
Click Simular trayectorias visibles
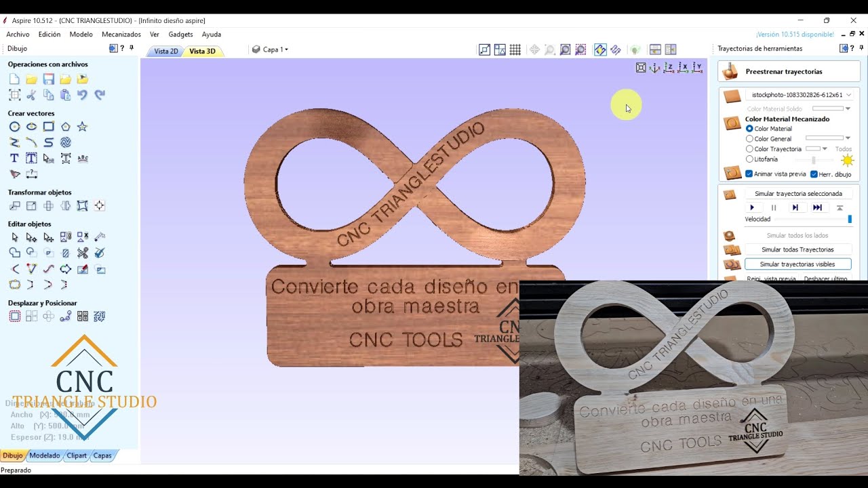pyautogui.click(x=798, y=264)
